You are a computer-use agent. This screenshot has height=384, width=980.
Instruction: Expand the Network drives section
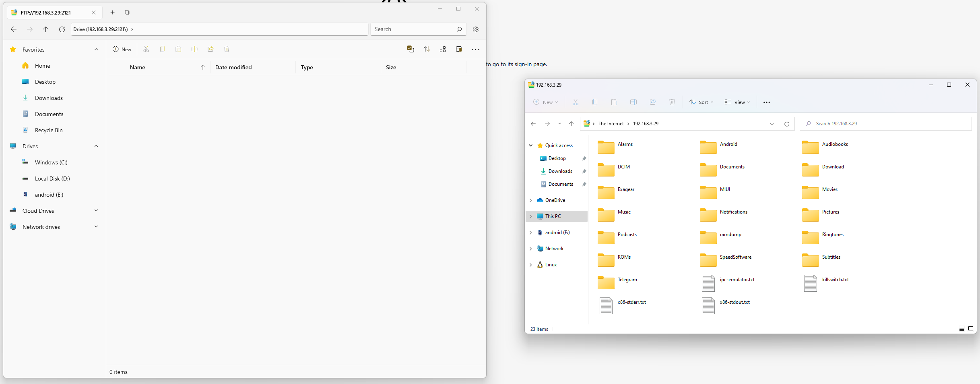[96, 227]
